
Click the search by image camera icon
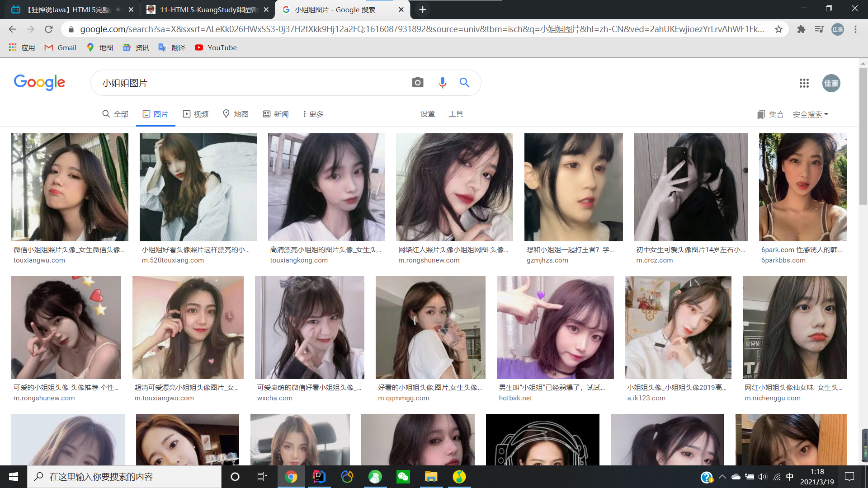pos(418,83)
